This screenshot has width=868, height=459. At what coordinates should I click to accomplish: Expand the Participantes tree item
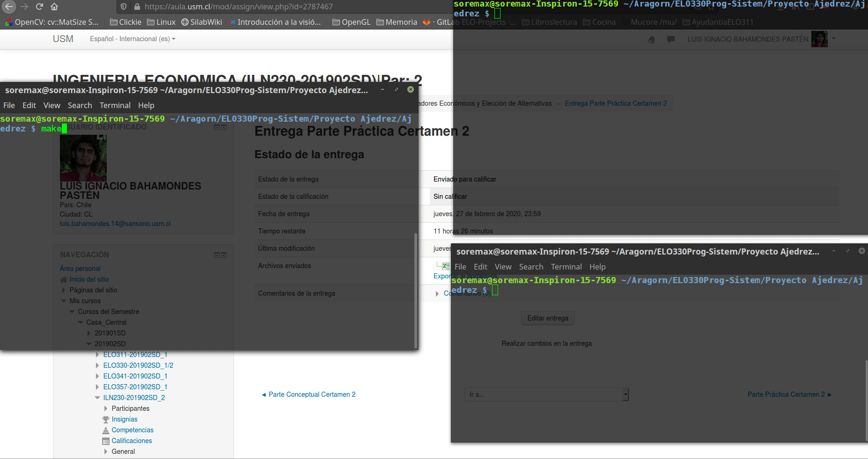tap(106, 408)
